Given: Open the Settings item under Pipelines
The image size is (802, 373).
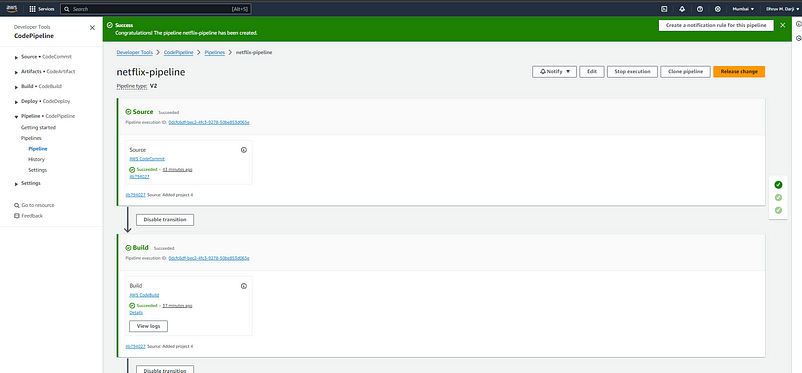Looking at the screenshot, I should 37,170.
